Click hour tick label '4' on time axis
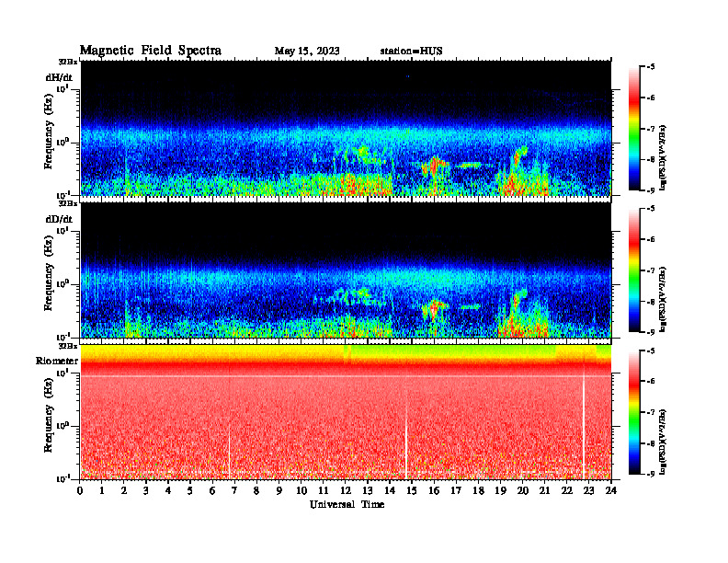The image size is (728, 563). point(168,491)
